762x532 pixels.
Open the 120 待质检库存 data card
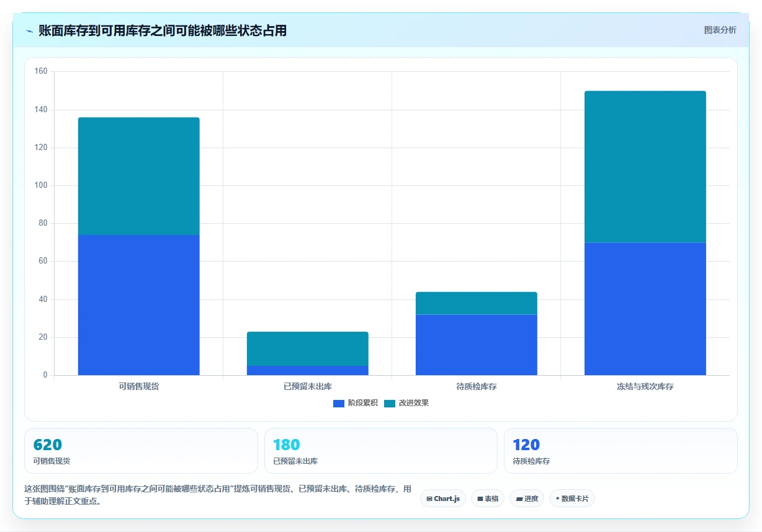(x=621, y=451)
